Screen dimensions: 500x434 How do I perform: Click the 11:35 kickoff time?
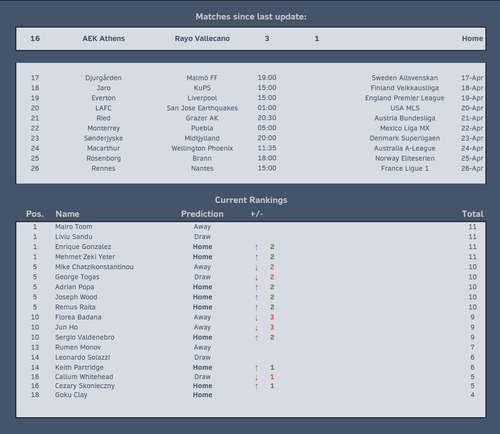(267, 148)
